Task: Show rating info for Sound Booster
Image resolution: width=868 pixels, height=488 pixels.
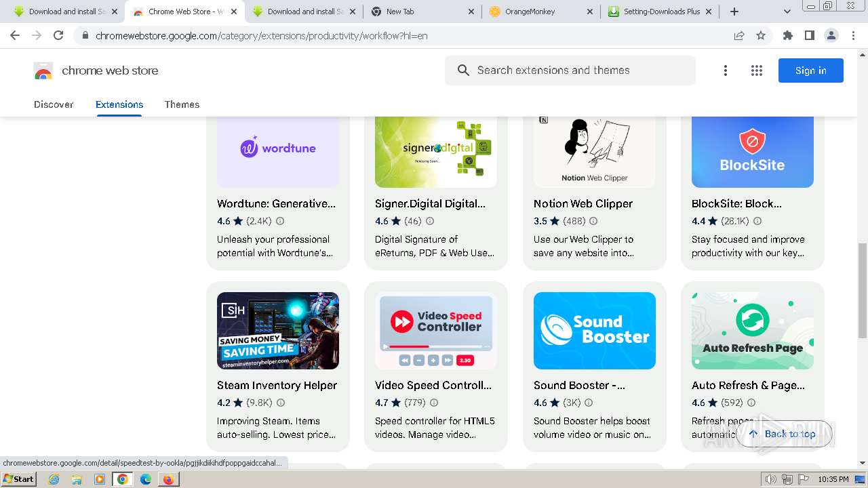Action: [x=589, y=403]
